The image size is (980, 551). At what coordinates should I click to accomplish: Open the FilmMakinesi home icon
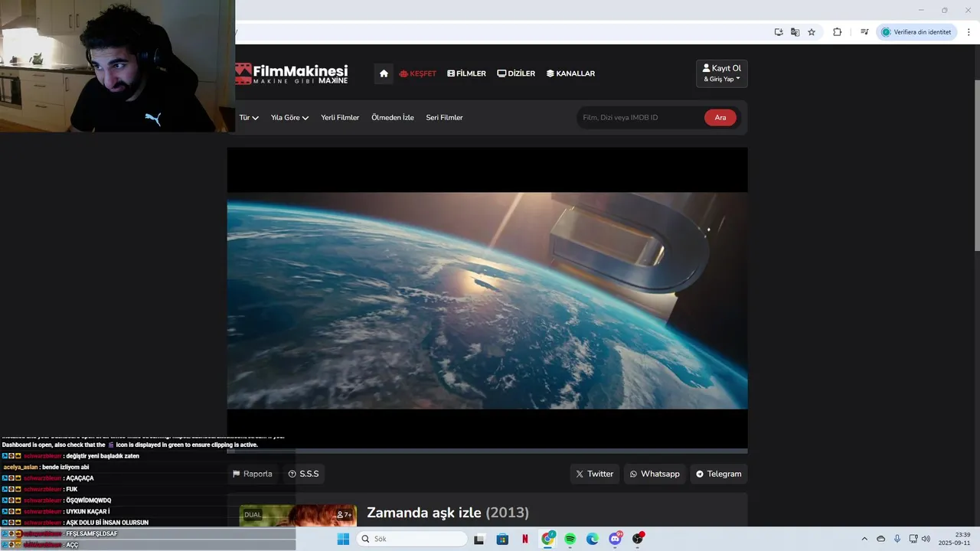[x=384, y=73]
